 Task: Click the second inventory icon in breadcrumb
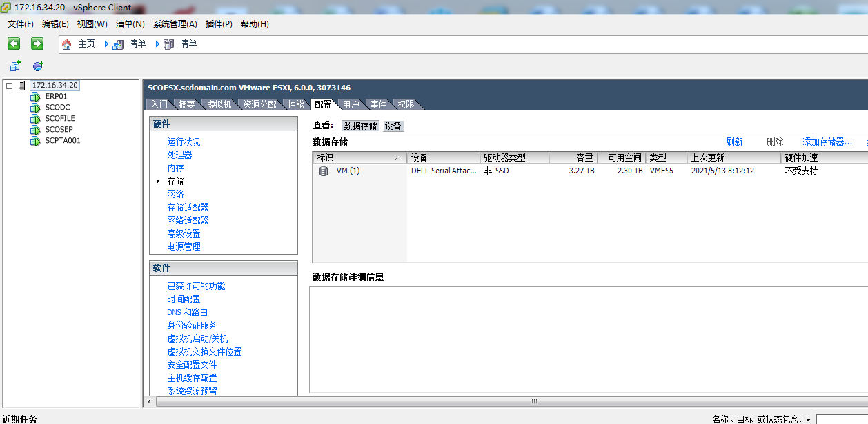pyautogui.click(x=168, y=44)
